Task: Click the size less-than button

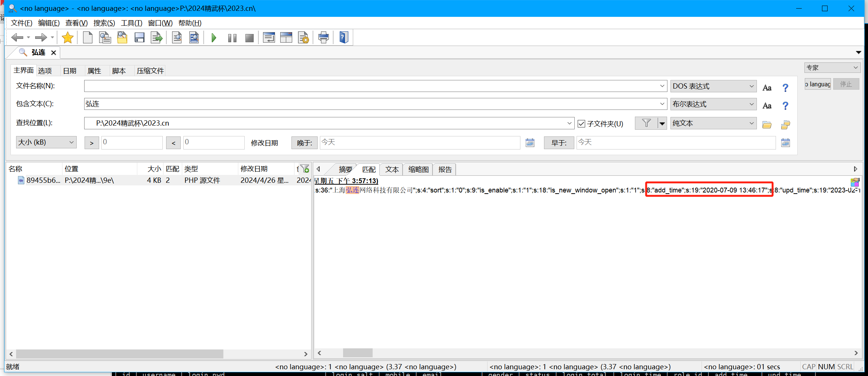Action: point(173,143)
